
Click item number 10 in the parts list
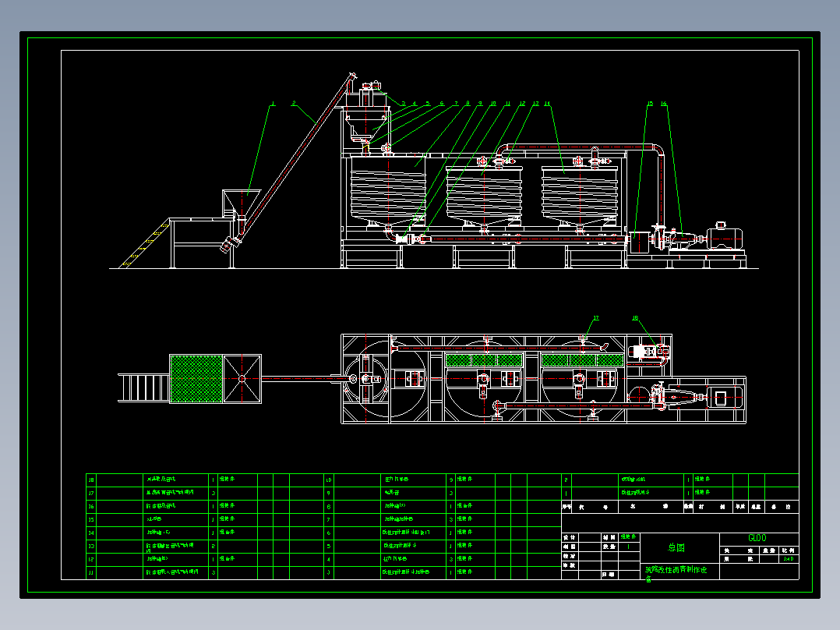[328, 480]
